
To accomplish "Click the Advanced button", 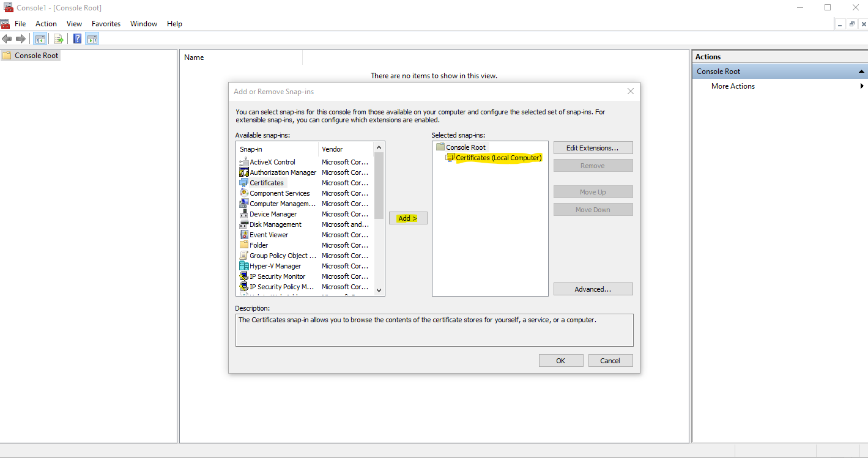I will 592,288.
